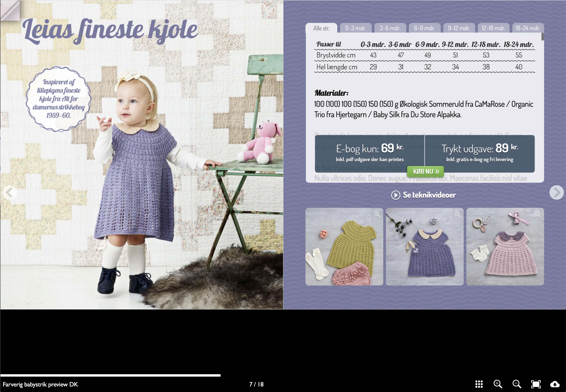Screen dimensions: 566x392
Task: Toggle fullscreen mode icon
Action: pyautogui.click(x=536, y=384)
